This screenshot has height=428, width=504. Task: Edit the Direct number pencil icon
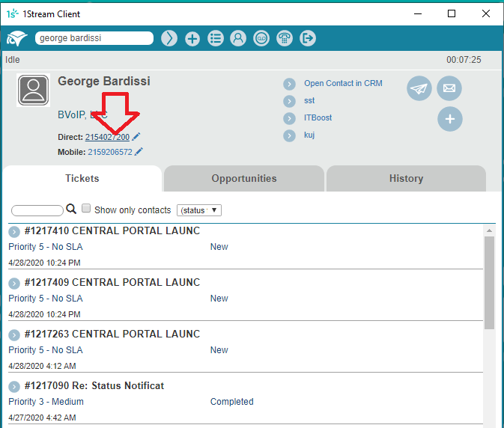coord(136,137)
